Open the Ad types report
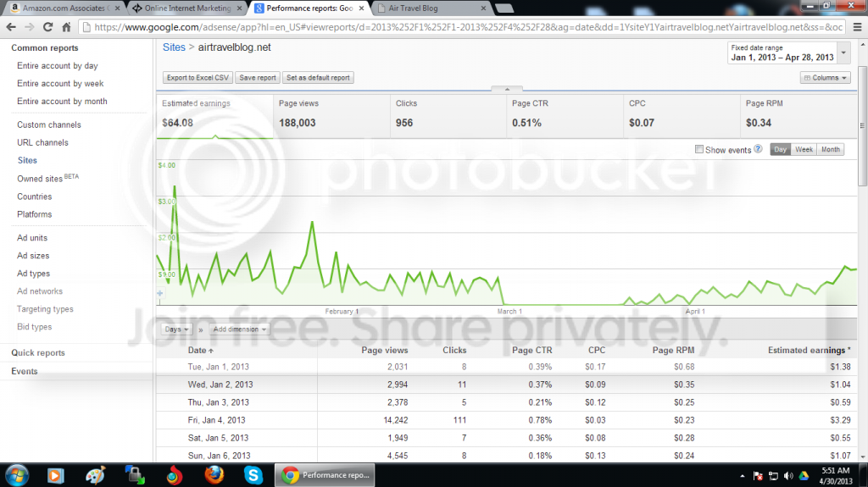The image size is (868, 487). pyautogui.click(x=33, y=274)
